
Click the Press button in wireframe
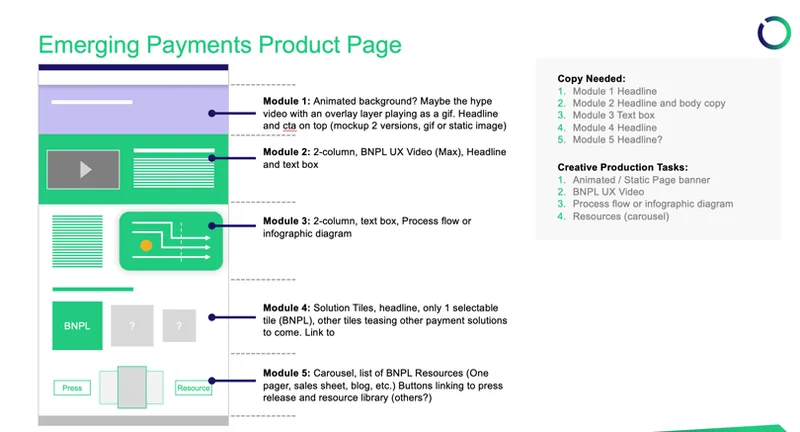pyautogui.click(x=72, y=388)
